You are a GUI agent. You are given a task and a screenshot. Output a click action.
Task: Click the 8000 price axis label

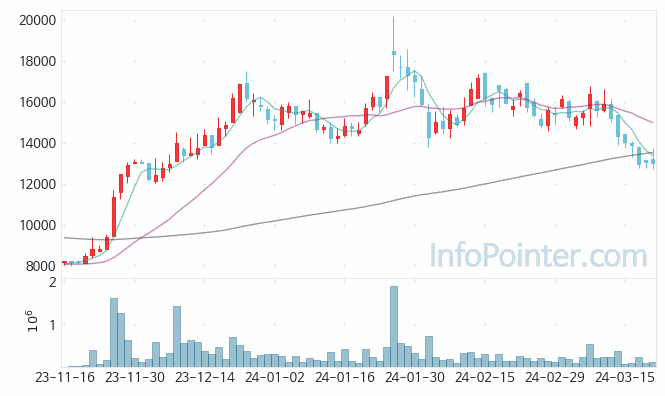coord(41,266)
